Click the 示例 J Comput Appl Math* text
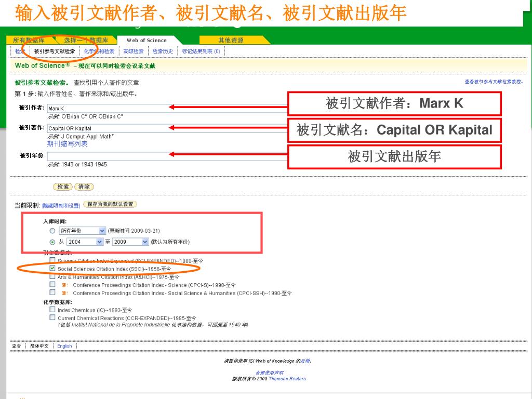Image resolution: width=532 pixels, height=399 pixels. [x=81, y=137]
